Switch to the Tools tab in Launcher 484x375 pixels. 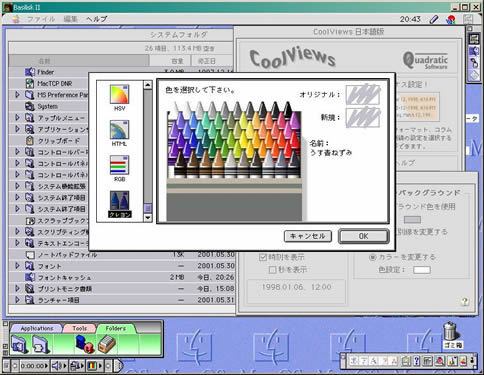[x=80, y=328]
